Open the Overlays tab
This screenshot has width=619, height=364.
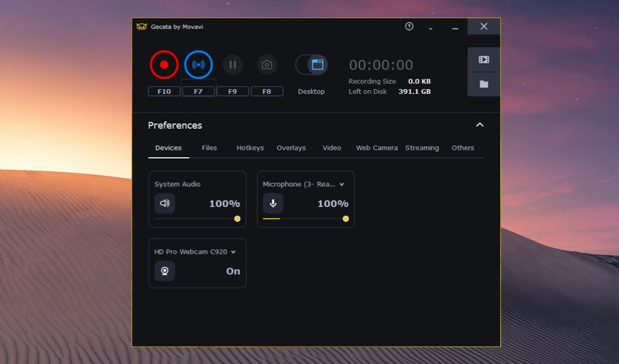coord(291,148)
